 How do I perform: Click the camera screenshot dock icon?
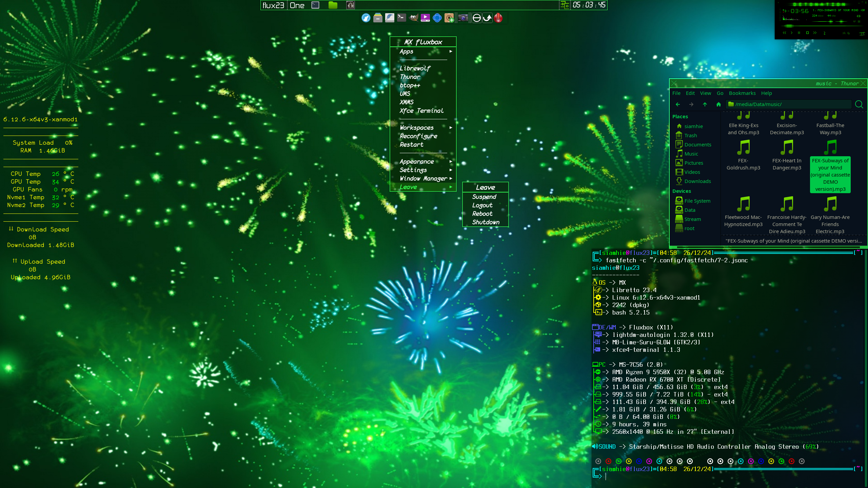pos(463,18)
